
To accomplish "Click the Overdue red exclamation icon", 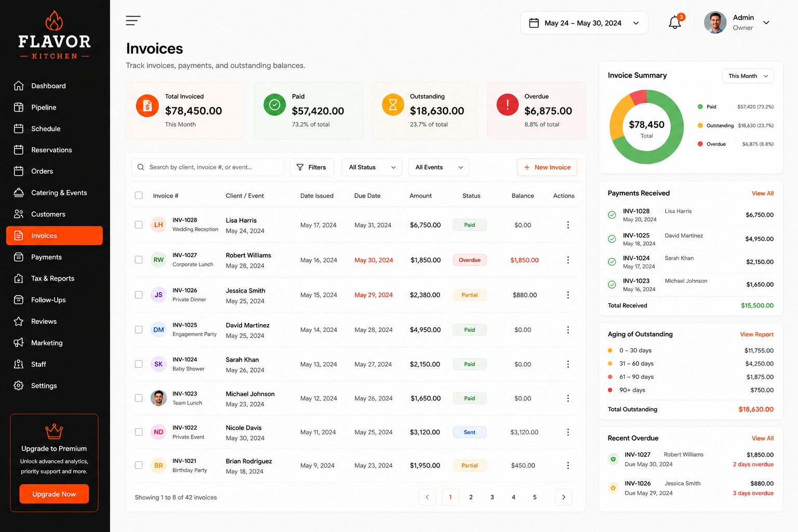I will point(508,104).
